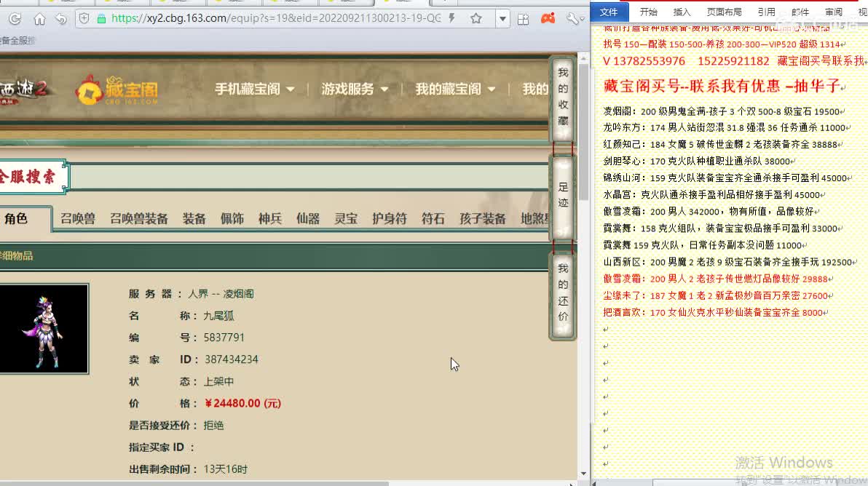The height and width of the screenshot is (486, 868).
Task: Click the undo/back arrow icon in browser toolbar
Action: 61,19
